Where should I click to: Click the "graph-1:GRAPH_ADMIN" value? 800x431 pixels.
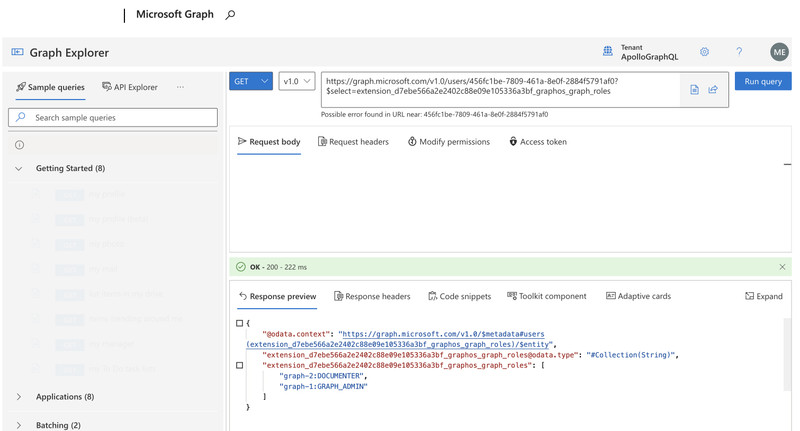(x=323, y=387)
